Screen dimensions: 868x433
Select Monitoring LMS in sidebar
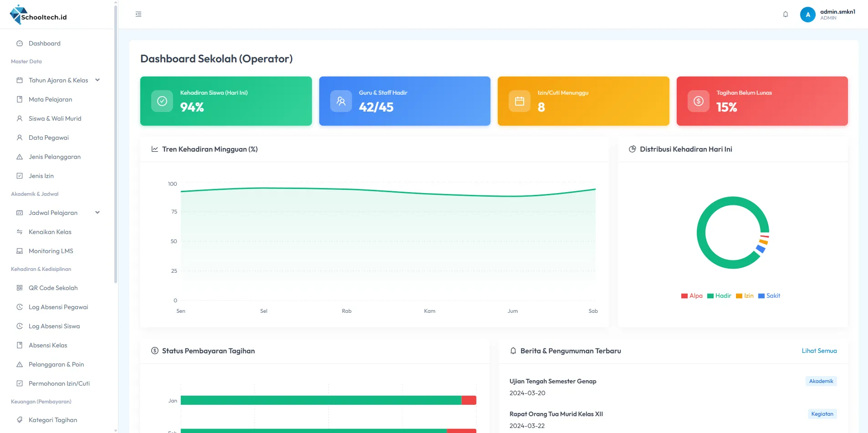pos(56,251)
